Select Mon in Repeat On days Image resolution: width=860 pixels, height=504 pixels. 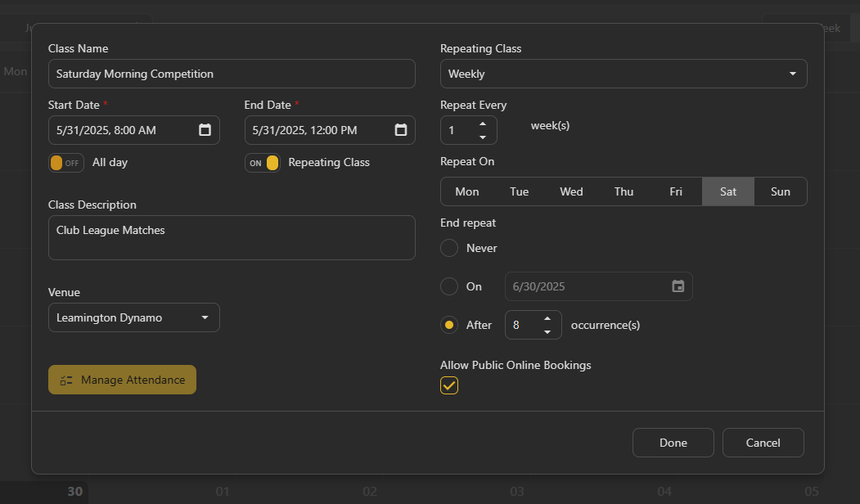[x=466, y=191]
